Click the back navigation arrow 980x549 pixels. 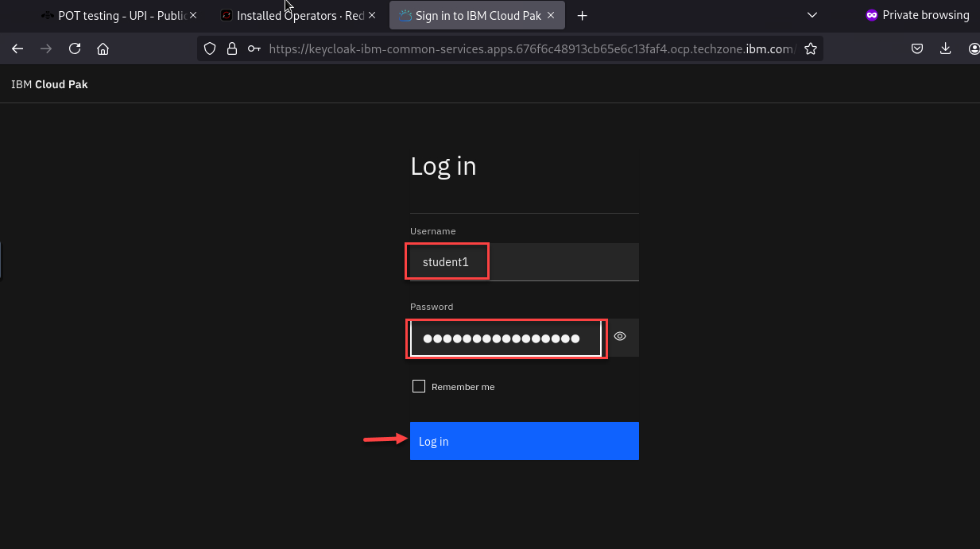coord(17,48)
